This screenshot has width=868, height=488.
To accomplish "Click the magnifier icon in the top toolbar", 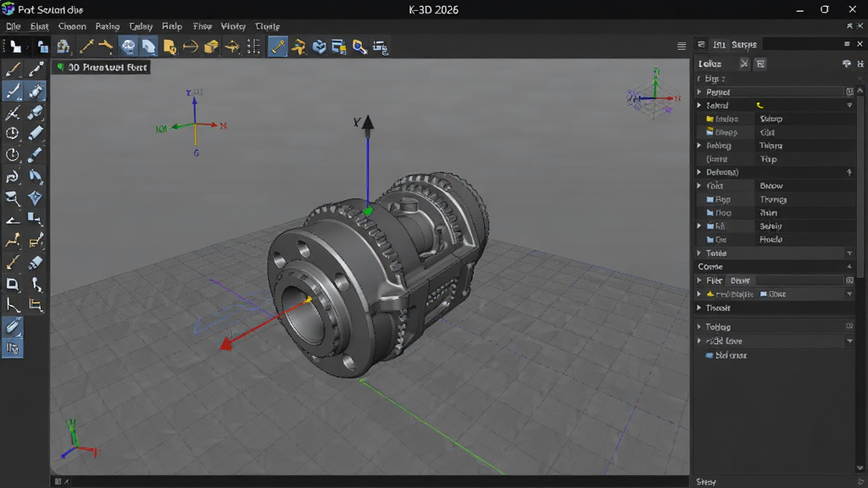I will point(359,47).
